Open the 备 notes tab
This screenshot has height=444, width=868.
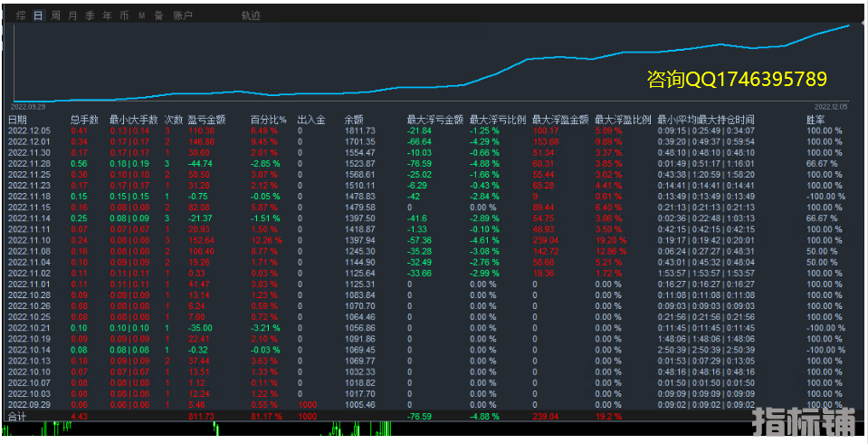click(x=158, y=15)
